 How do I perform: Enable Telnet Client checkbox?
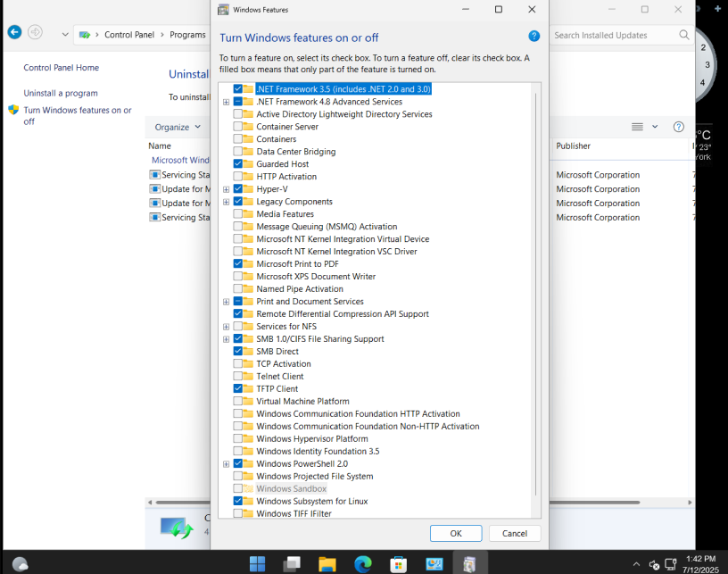[237, 376]
